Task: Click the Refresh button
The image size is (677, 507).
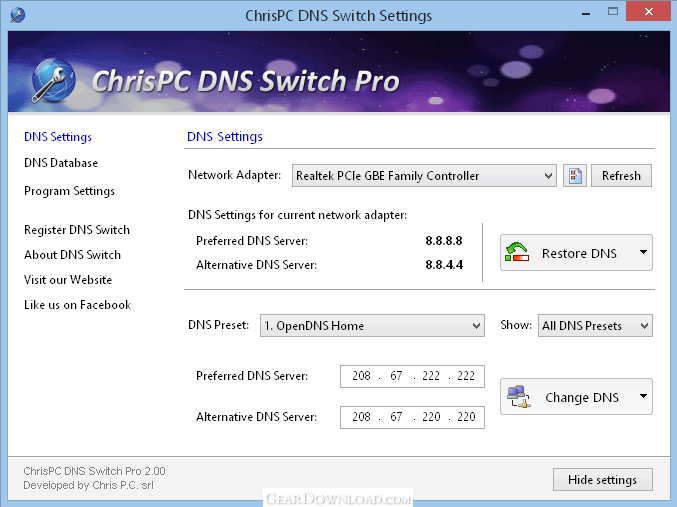Action: pos(621,175)
